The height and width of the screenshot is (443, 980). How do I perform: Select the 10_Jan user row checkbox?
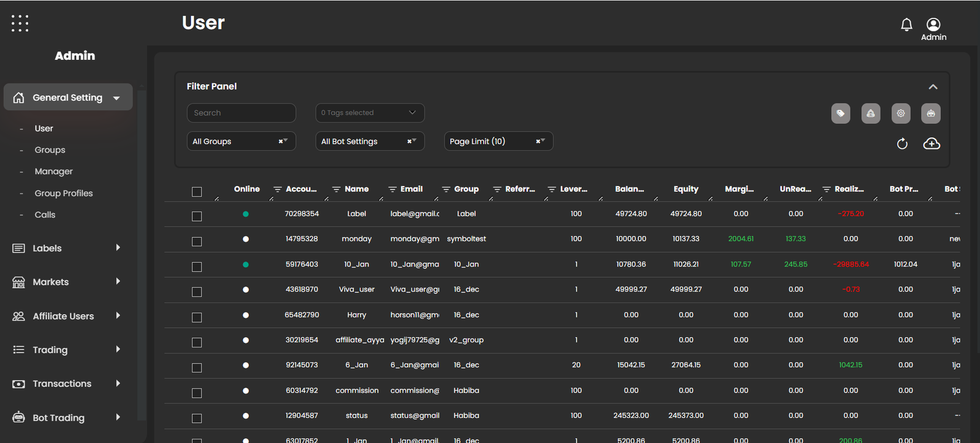pyautogui.click(x=197, y=267)
